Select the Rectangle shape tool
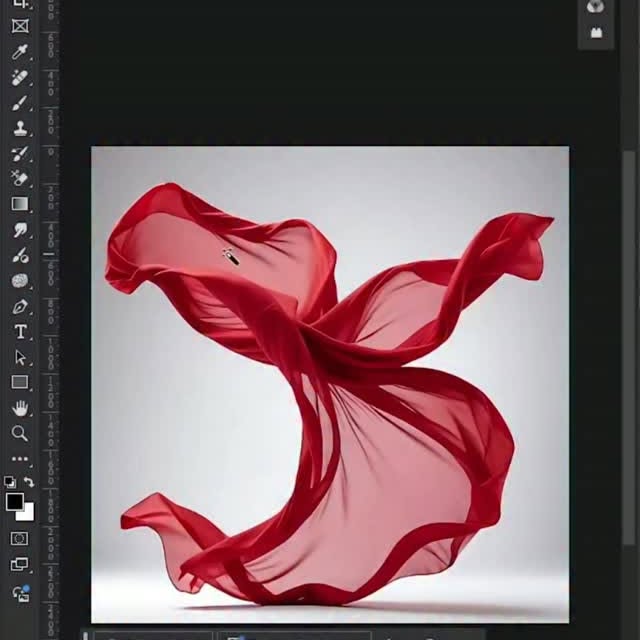This screenshot has height=640, width=640. [x=20, y=382]
